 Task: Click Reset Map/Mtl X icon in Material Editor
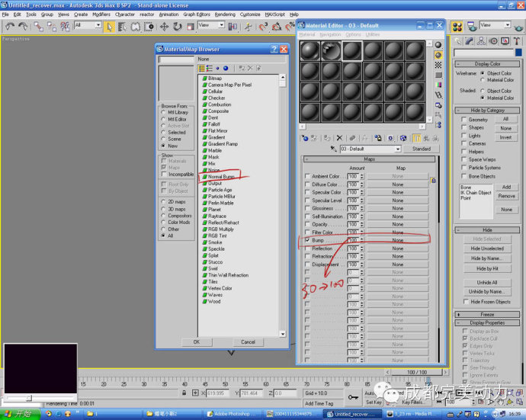tap(339, 138)
